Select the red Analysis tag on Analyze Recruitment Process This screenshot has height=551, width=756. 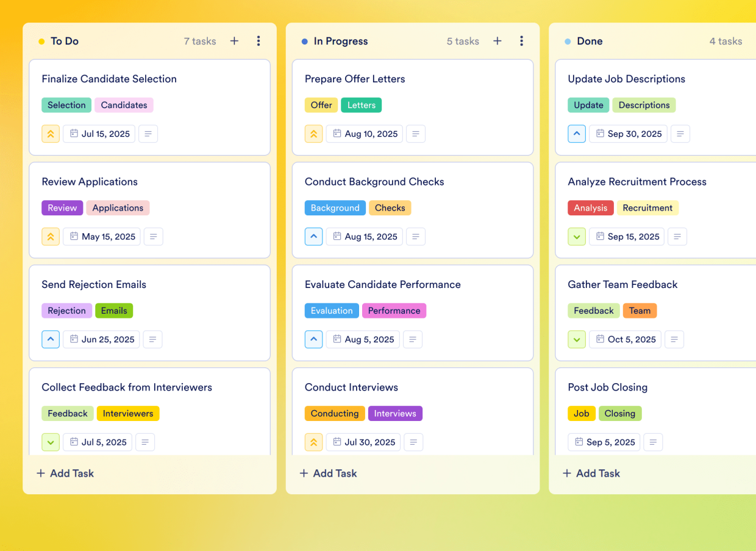point(590,207)
